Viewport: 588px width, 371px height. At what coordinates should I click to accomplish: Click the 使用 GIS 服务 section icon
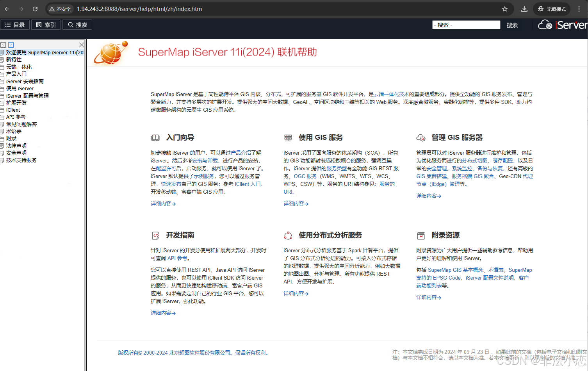coord(288,137)
